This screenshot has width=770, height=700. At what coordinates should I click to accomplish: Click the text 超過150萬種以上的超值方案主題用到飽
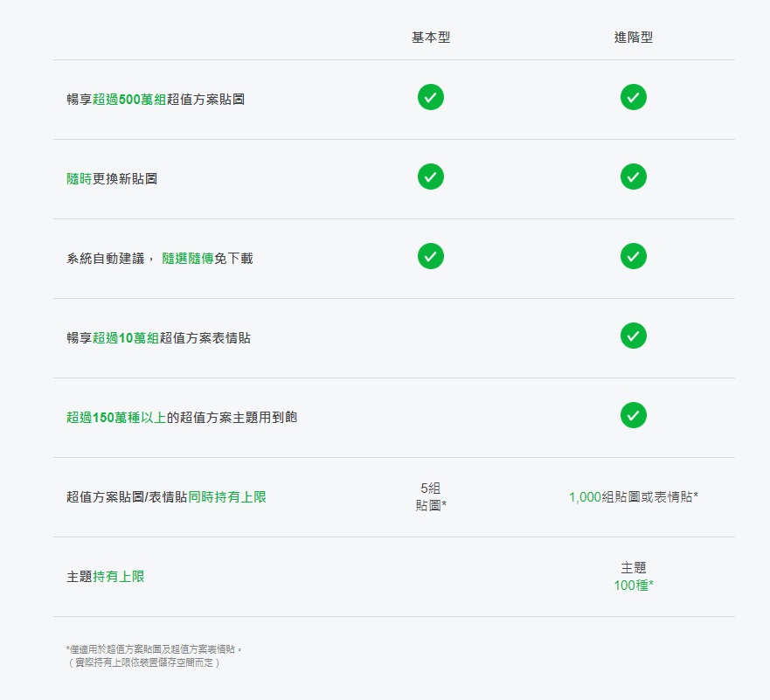point(182,417)
